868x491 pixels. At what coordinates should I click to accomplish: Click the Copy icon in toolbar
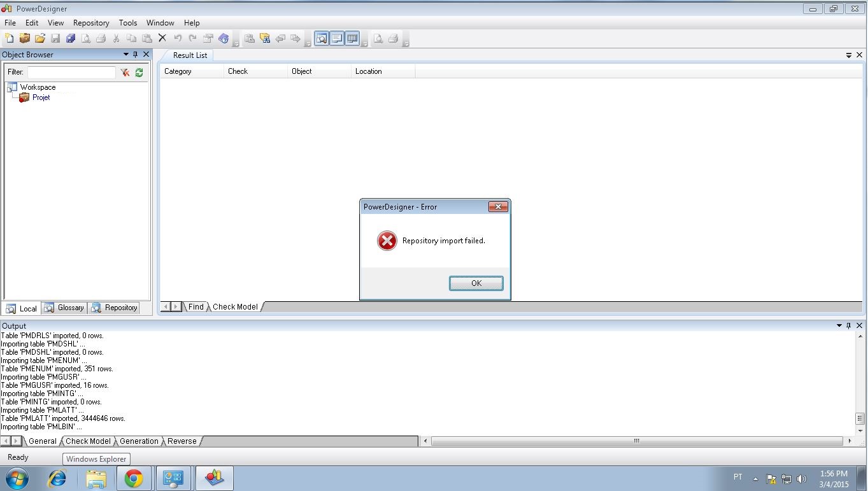(x=131, y=38)
